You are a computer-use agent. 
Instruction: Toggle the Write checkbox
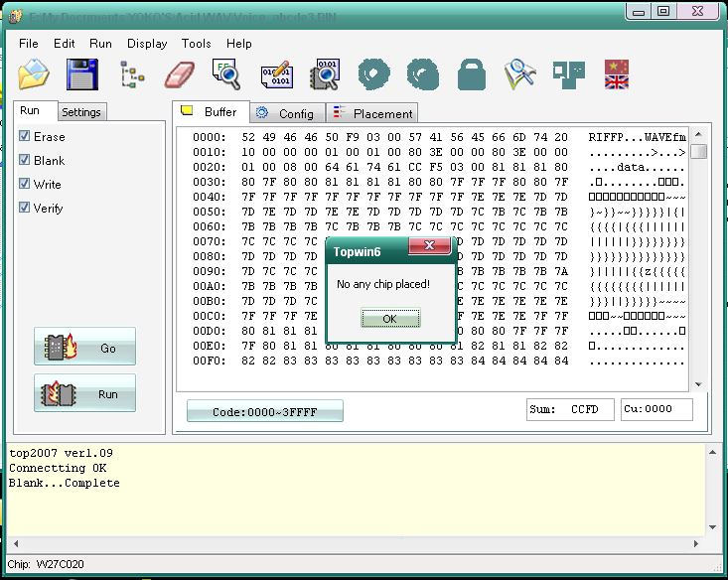coord(24,184)
